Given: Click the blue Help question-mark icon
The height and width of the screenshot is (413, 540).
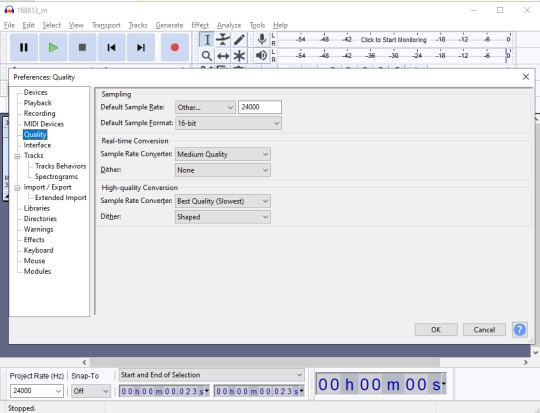Looking at the screenshot, I should point(520,330).
